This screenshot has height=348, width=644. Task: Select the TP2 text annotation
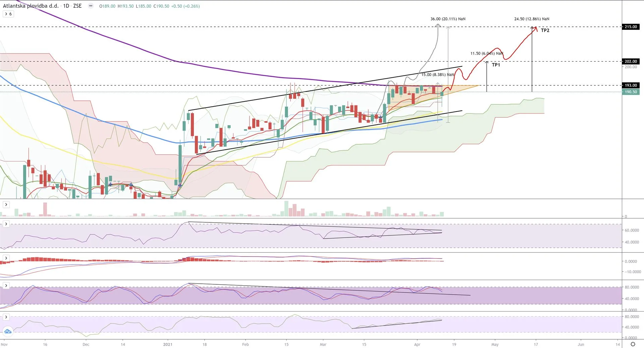[x=545, y=30]
